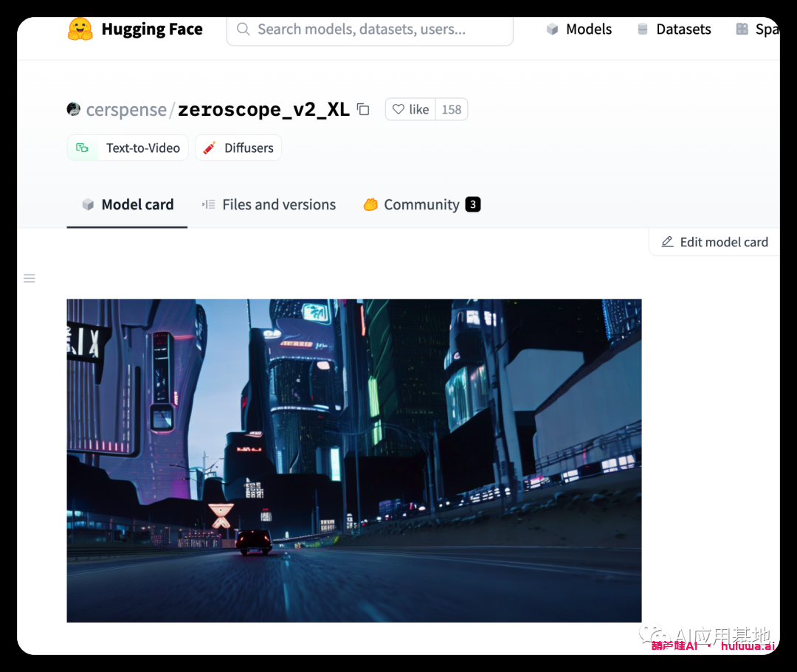Open the Datasets navigation item
This screenshot has height=672, width=797.
point(674,29)
